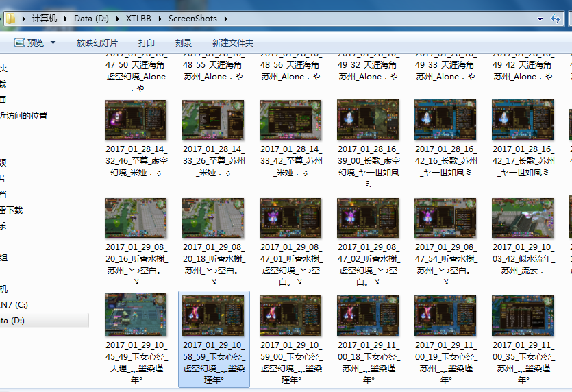Click 打印 in the toolbar
The width and height of the screenshot is (572, 392).
(x=147, y=43)
